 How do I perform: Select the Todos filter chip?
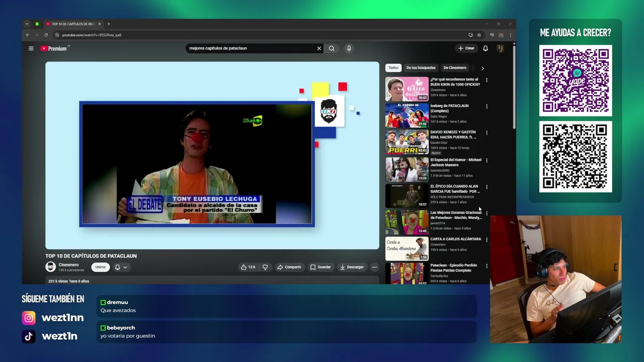pyautogui.click(x=393, y=67)
